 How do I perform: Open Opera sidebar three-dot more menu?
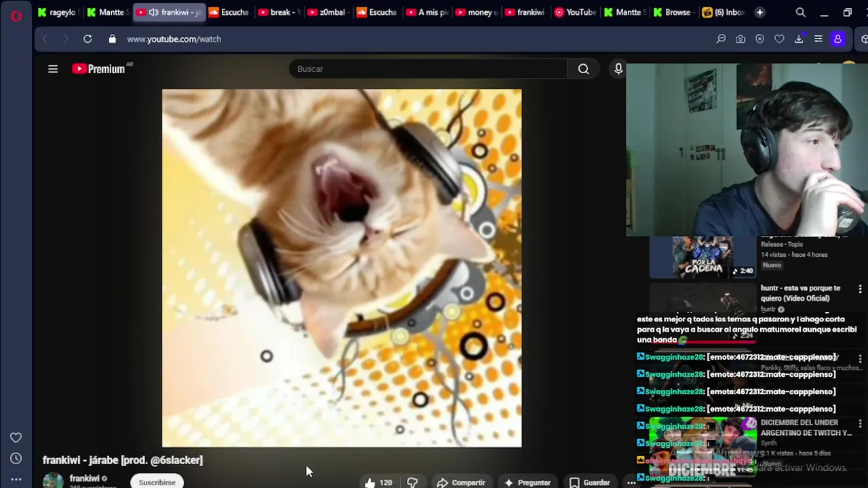[x=16, y=479]
